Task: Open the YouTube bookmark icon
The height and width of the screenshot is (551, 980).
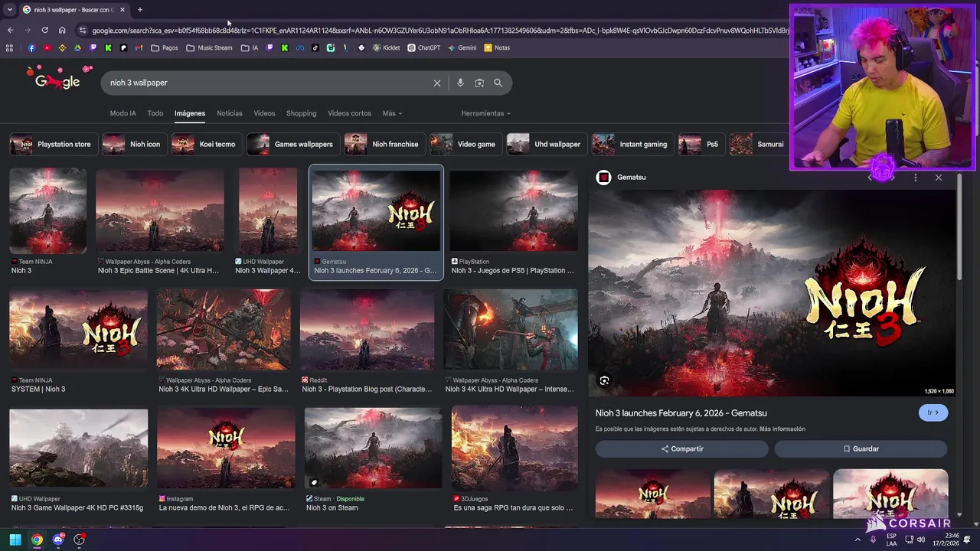Action: click(x=47, y=47)
